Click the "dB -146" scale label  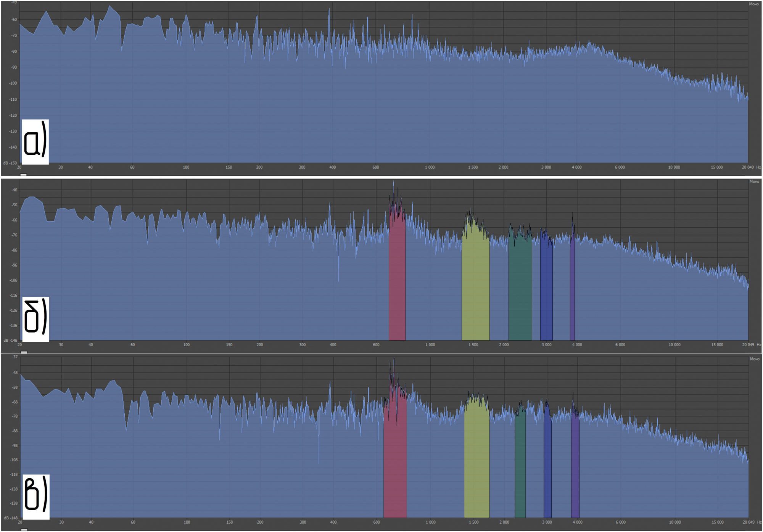coord(10,340)
